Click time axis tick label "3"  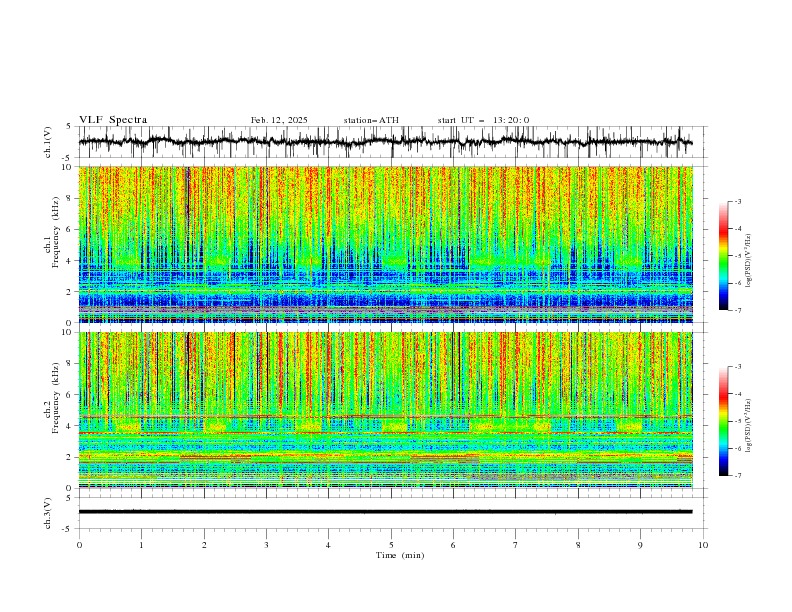coord(266,545)
